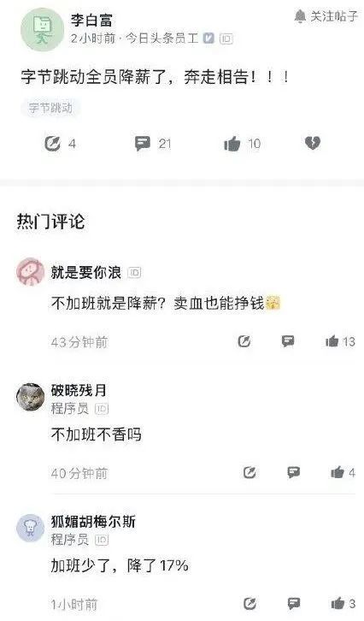Share 破晓残月's comment

tap(250, 472)
